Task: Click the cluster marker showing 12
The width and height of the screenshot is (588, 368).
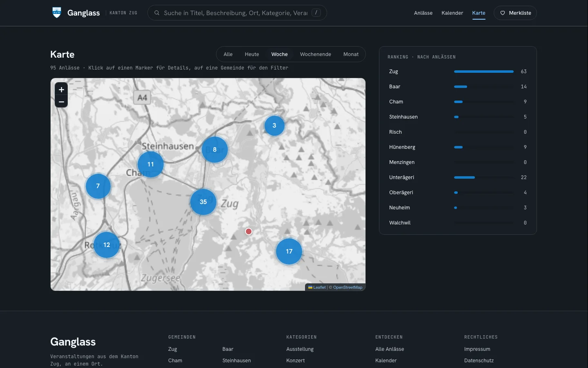Action: point(107,245)
